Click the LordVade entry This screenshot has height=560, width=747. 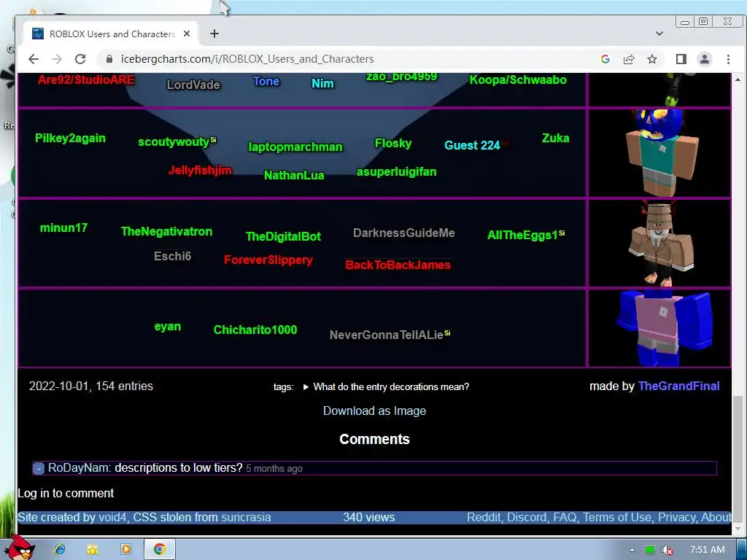tap(193, 85)
